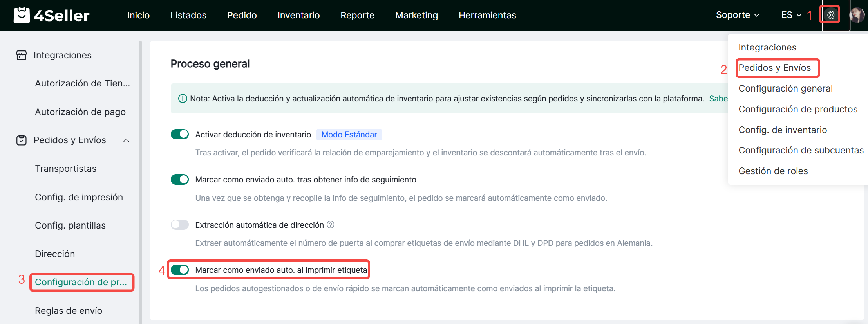Click the Modo Estándar tag
Image resolution: width=868 pixels, height=324 pixels.
tap(349, 135)
